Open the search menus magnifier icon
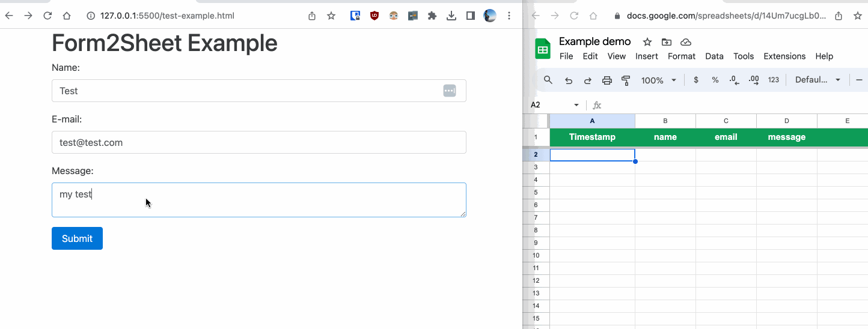This screenshot has height=329, width=868. point(548,80)
